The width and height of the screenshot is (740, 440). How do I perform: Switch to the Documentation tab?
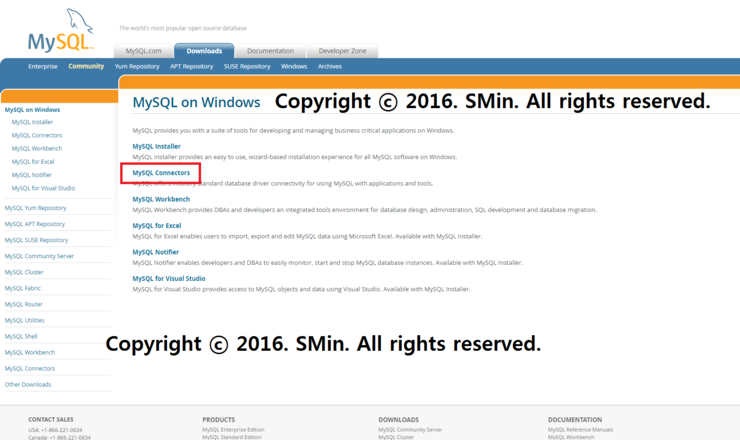pos(270,51)
